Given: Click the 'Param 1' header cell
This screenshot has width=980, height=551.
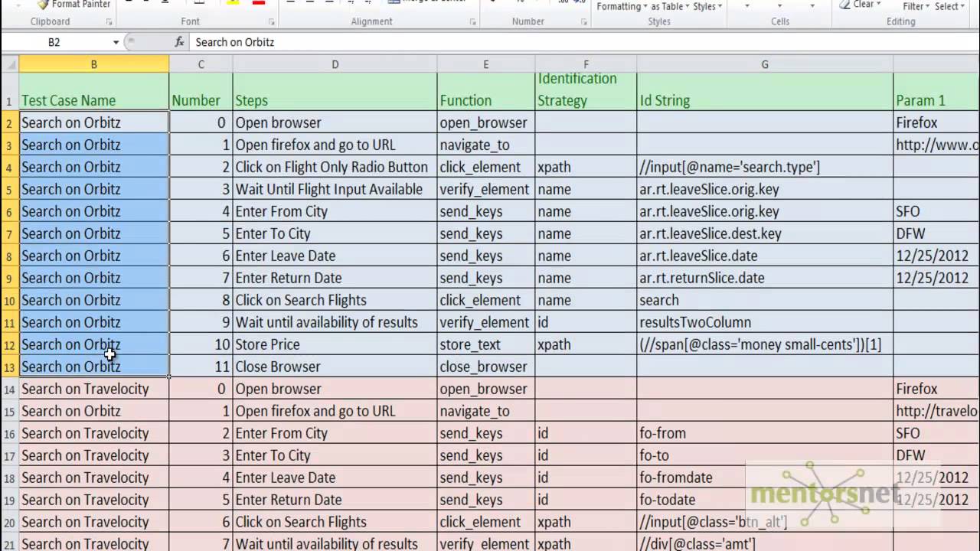Looking at the screenshot, I should coord(936,92).
